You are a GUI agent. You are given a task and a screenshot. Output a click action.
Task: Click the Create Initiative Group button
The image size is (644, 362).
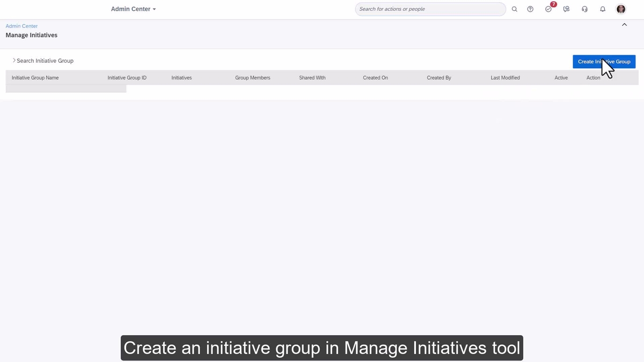(x=604, y=61)
